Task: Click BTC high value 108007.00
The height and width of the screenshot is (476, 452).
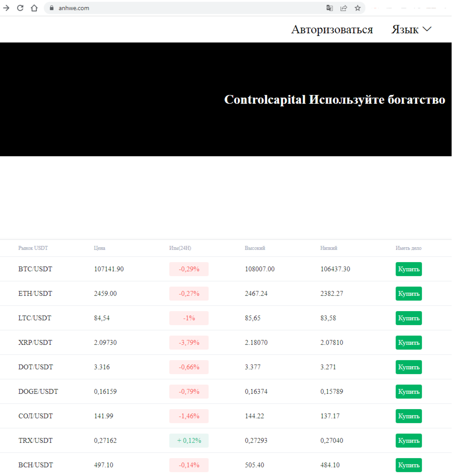Action: (x=260, y=269)
